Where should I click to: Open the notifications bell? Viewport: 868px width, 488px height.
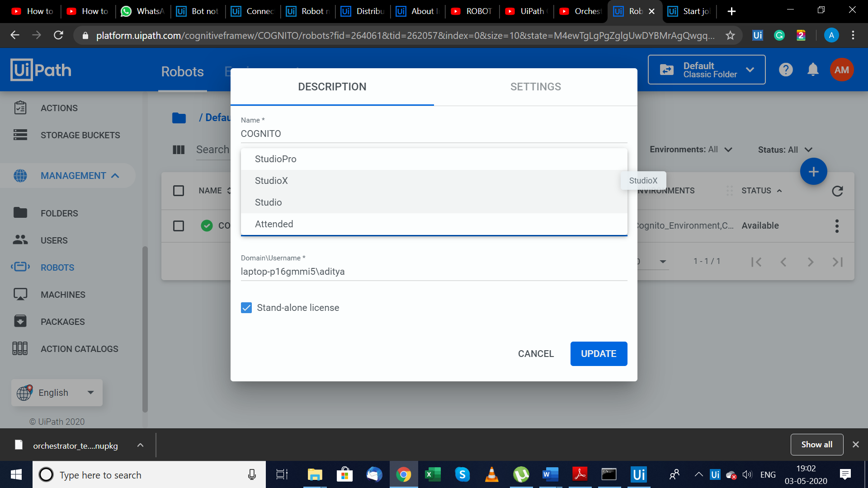point(813,70)
